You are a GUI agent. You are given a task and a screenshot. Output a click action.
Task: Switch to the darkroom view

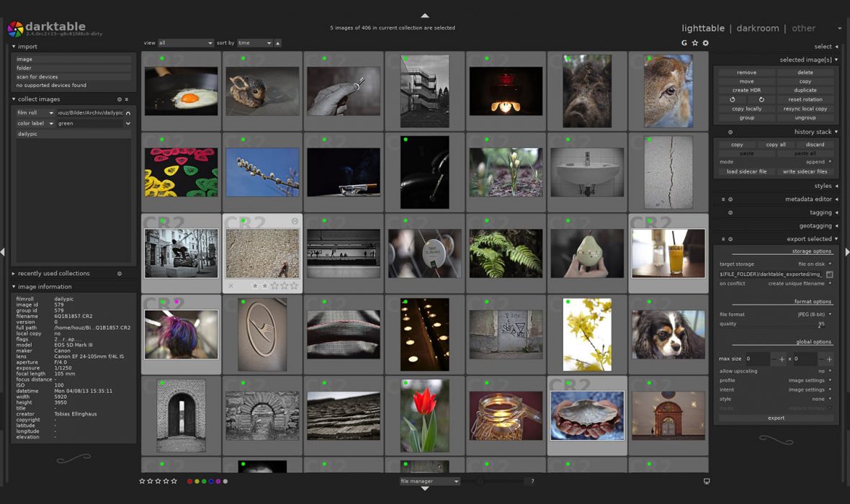pos(757,28)
